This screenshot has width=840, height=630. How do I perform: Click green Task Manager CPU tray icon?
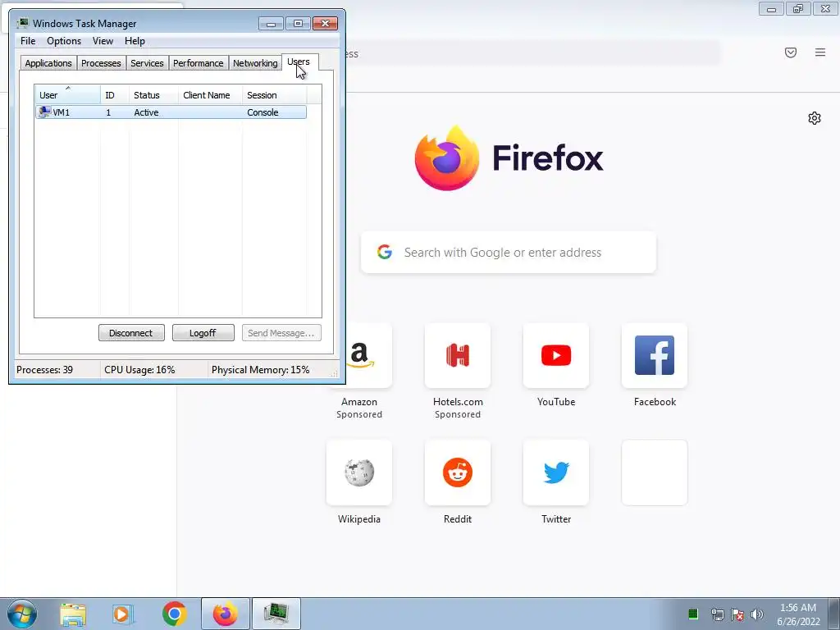[692, 614]
